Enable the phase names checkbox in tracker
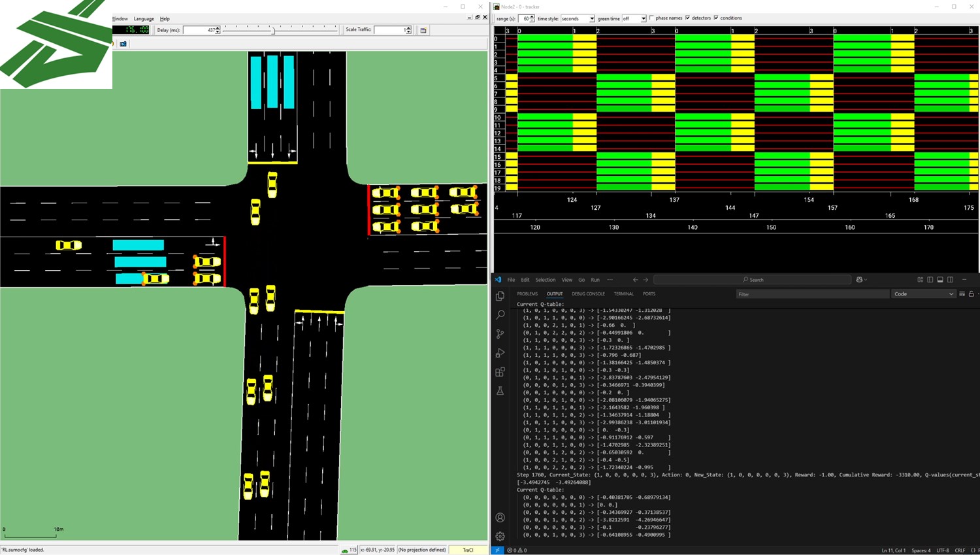The width and height of the screenshot is (980, 555). click(651, 18)
